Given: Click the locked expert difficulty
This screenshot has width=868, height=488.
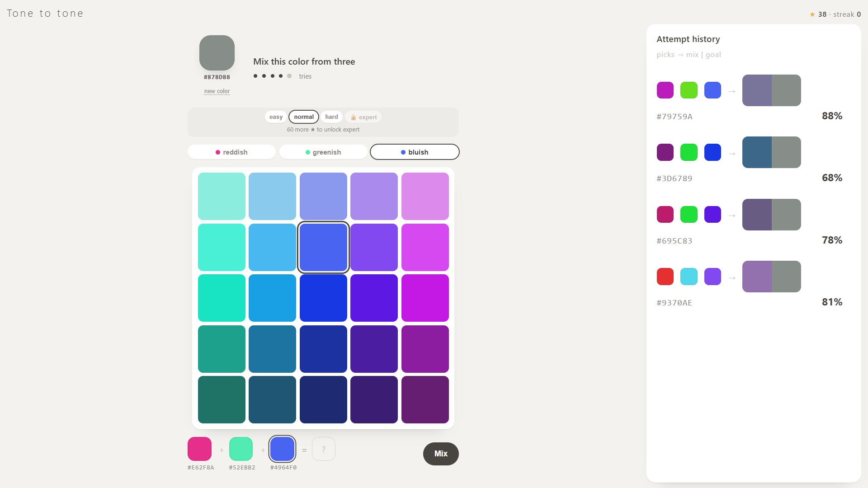Looking at the screenshot, I should point(363,117).
